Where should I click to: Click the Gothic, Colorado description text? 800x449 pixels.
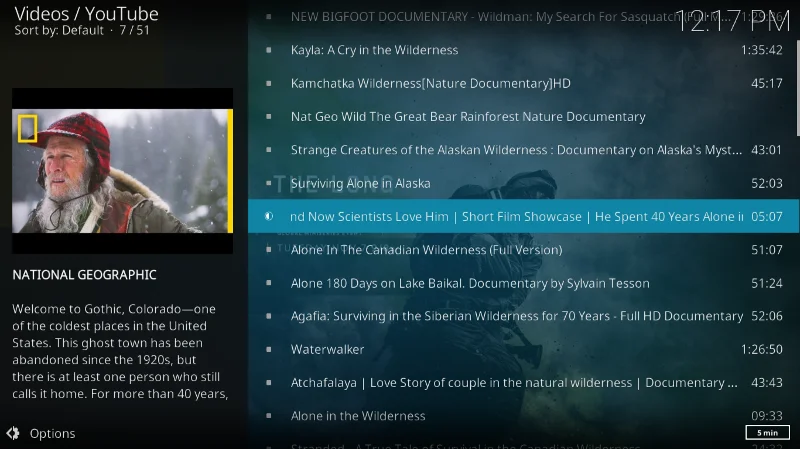coord(120,351)
